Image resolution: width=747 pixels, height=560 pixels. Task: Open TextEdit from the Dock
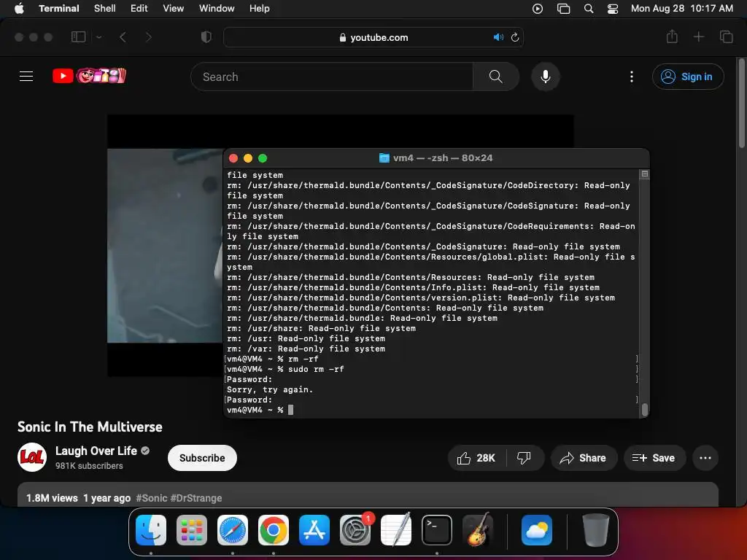click(396, 530)
